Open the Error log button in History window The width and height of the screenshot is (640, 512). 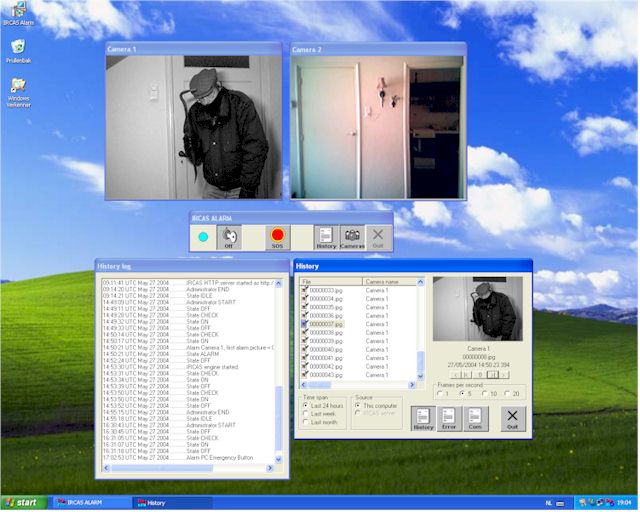click(x=449, y=419)
